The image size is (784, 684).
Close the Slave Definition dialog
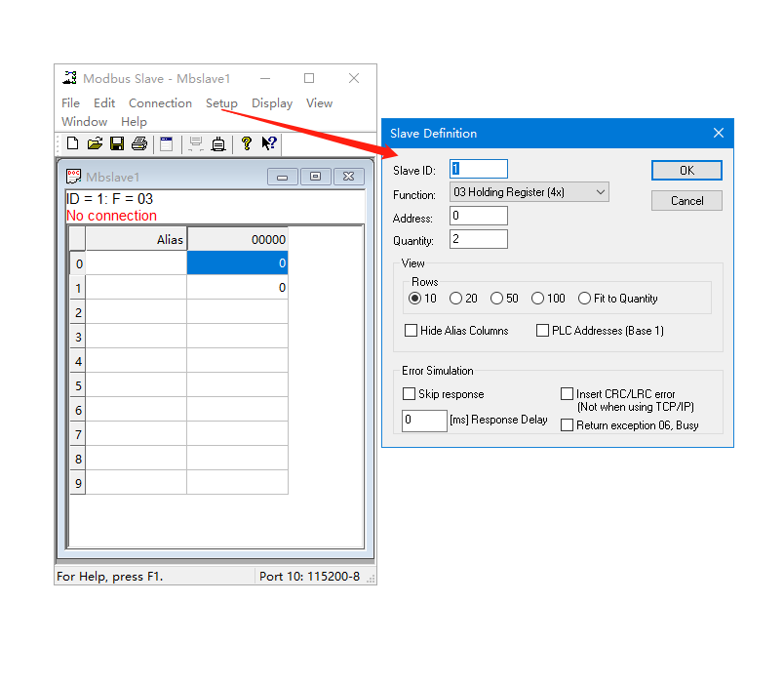719,133
